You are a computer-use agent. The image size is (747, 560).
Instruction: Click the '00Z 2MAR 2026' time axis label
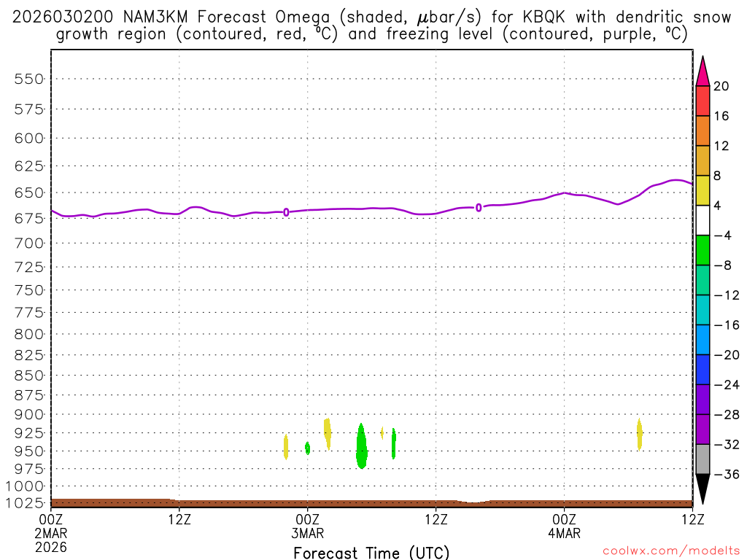click(x=51, y=533)
